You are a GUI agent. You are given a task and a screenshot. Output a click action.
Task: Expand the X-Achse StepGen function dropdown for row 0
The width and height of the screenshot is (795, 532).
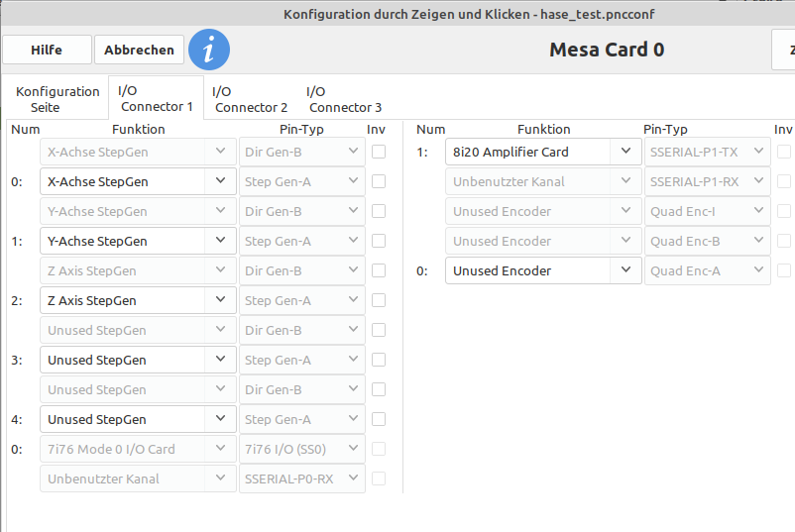click(x=138, y=181)
